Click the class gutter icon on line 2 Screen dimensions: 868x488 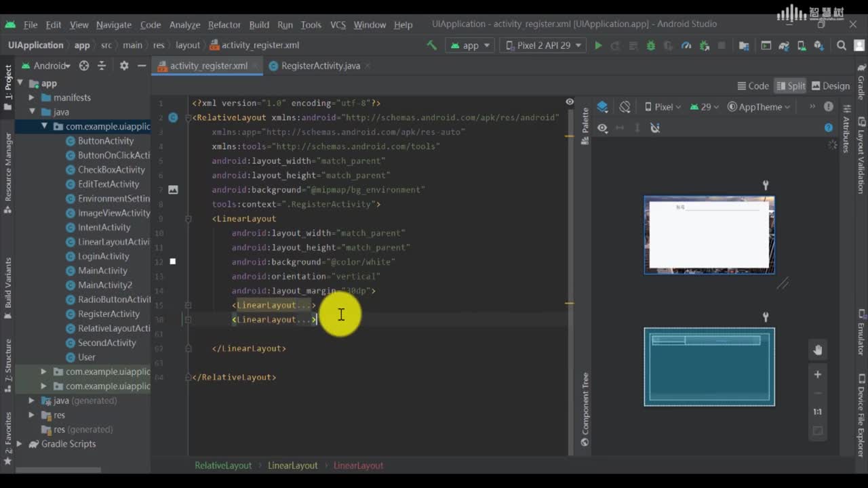point(173,117)
